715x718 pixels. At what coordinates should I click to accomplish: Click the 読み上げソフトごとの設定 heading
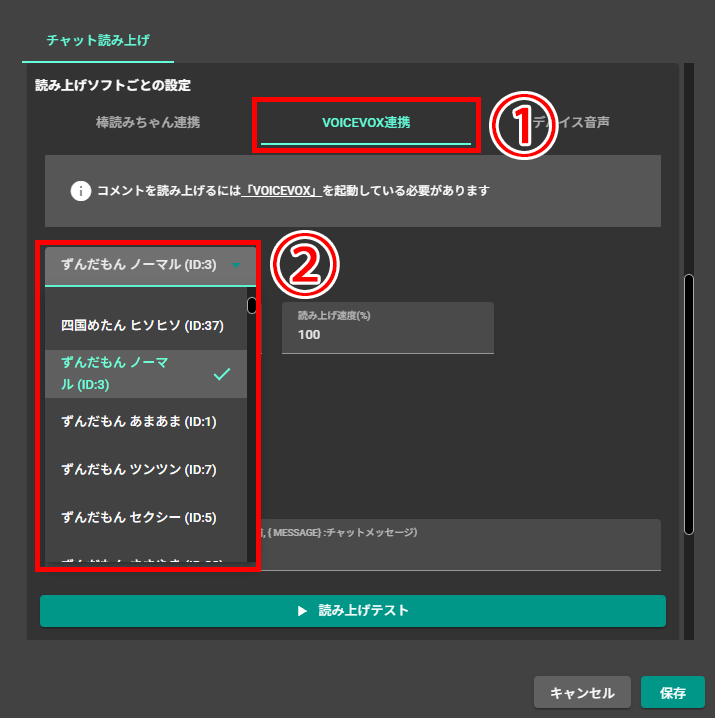[x=113, y=85]
